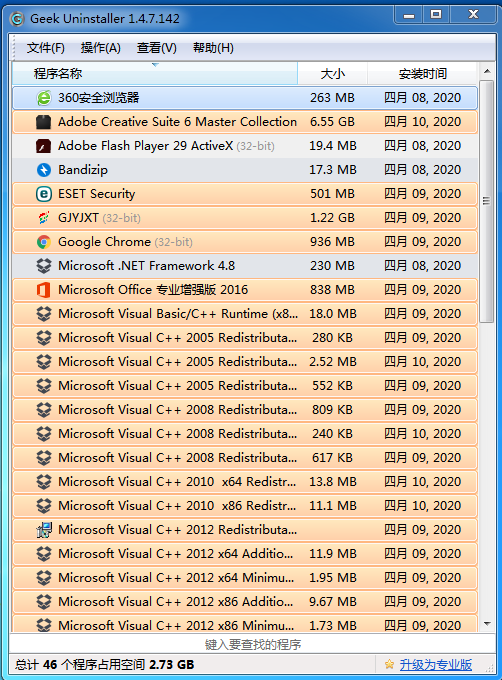The width and height of the screenshot is (502, 680).
Task: Click the ESET Security icon
Action: point(44,194)
